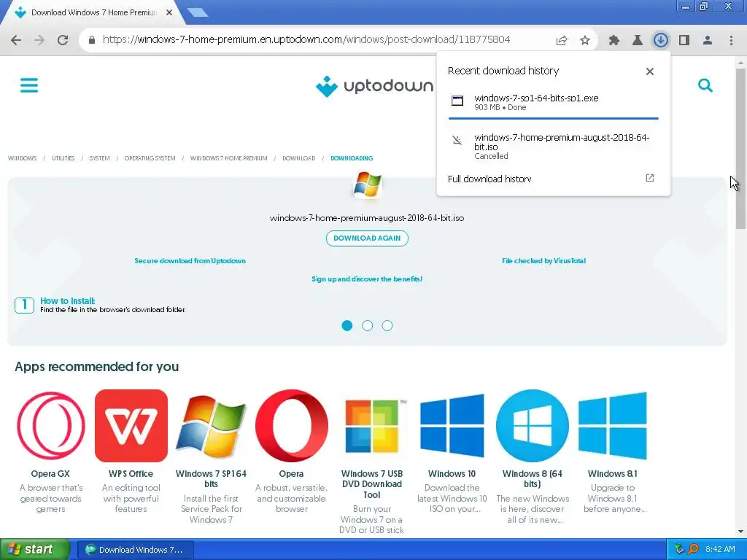Go back to the previous page
The height and width of the screenshot is (560, 747).
coord(16,40)
